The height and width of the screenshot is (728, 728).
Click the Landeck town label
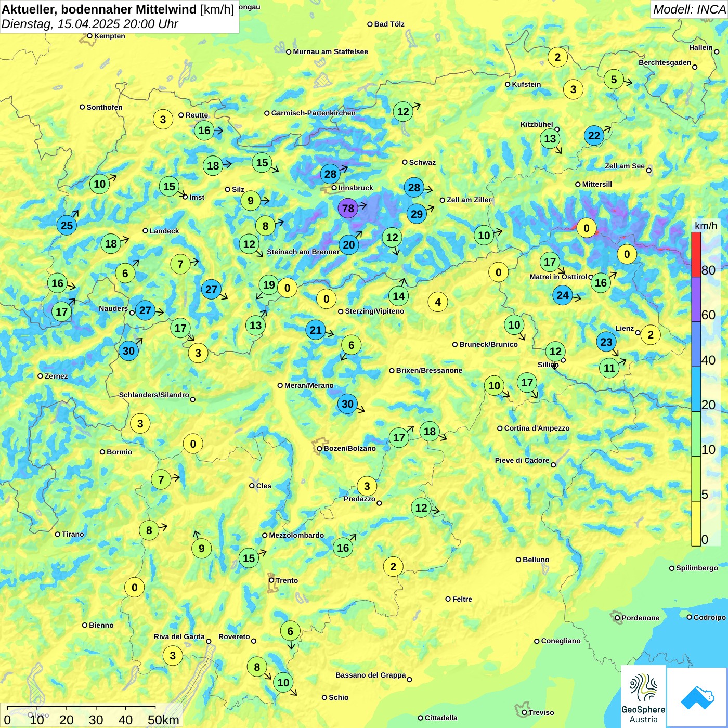click(164, 231)
